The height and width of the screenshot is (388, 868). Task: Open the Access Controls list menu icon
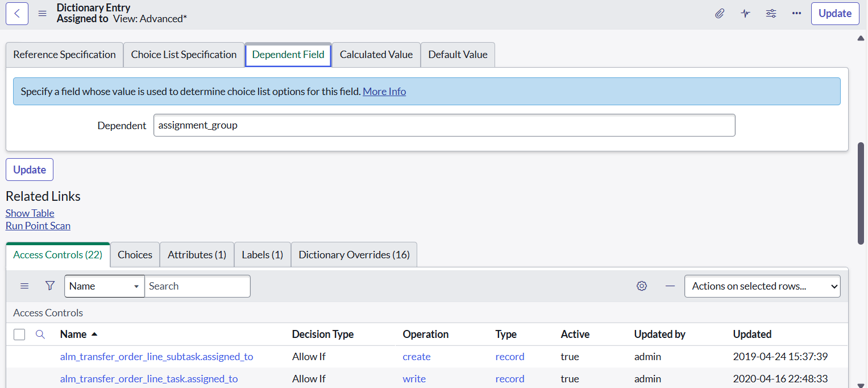[24, 286]
